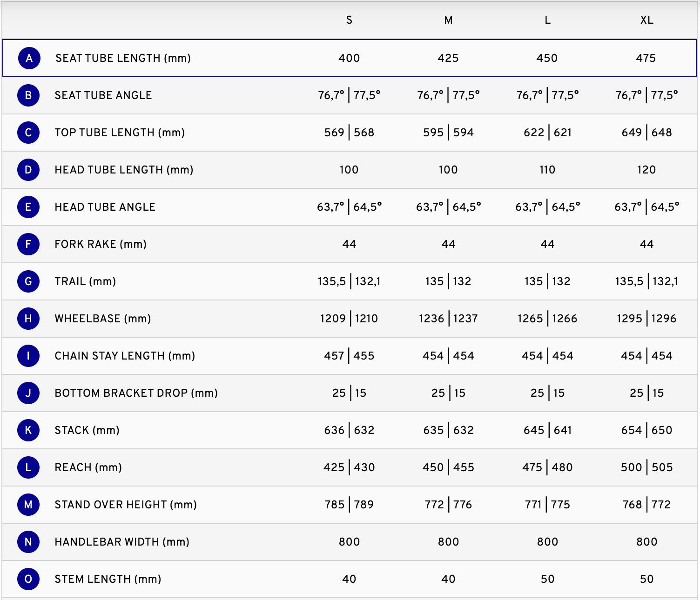Click stack value 654 | 650
This screenshot has width=700, height=600.
(x=647, y=430)
